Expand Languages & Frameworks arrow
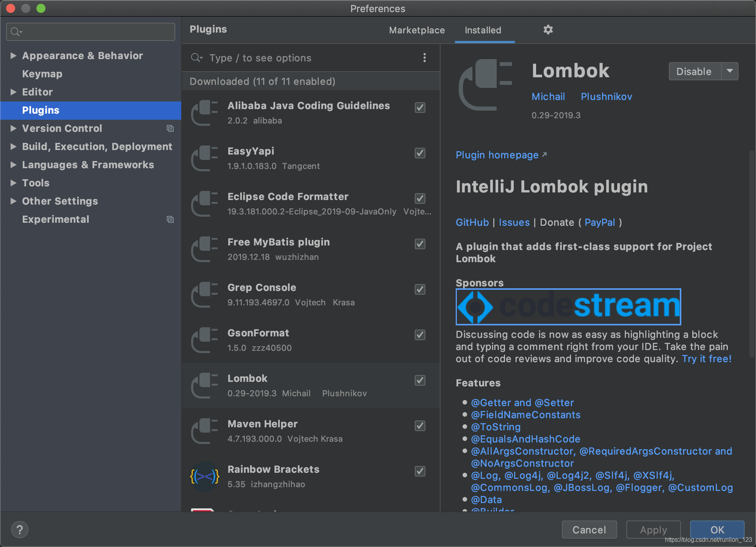The width and height of the screenshot is (756, 547). coord(13,165)
